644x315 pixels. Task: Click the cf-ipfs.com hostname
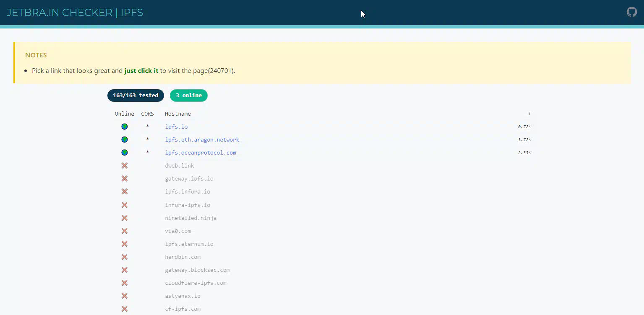[183, 309]
